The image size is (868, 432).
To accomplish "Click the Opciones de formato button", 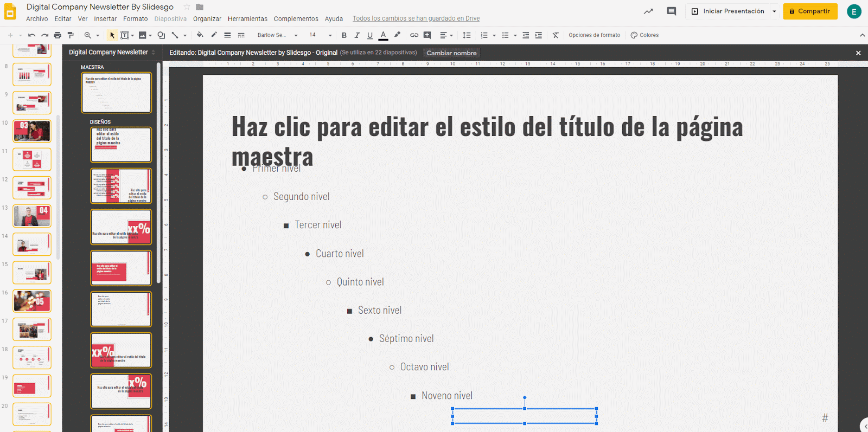I will click(594, 35).
